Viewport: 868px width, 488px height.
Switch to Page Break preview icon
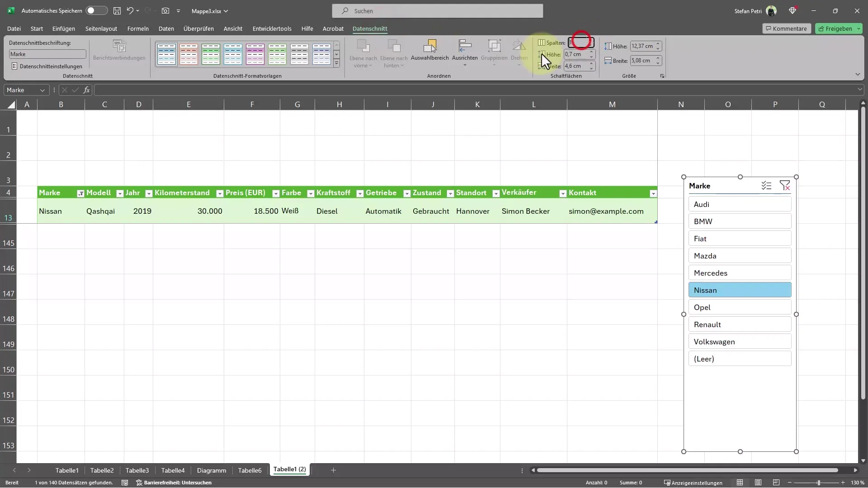(x=776, y=483)
